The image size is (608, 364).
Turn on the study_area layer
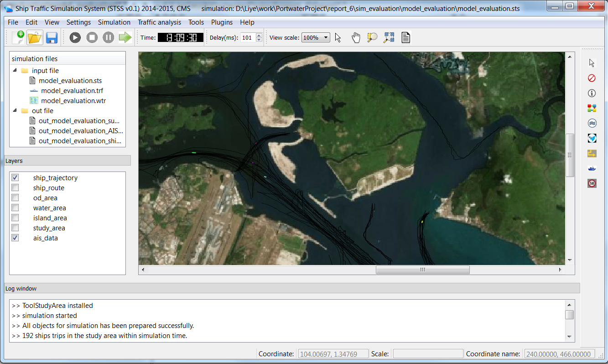(x=15, y=228)
